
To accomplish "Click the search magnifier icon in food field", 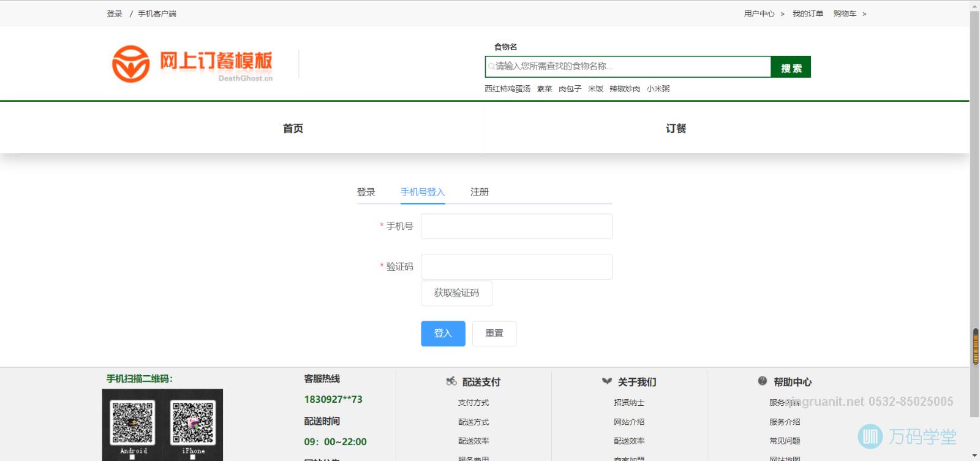I will (491, 66).
